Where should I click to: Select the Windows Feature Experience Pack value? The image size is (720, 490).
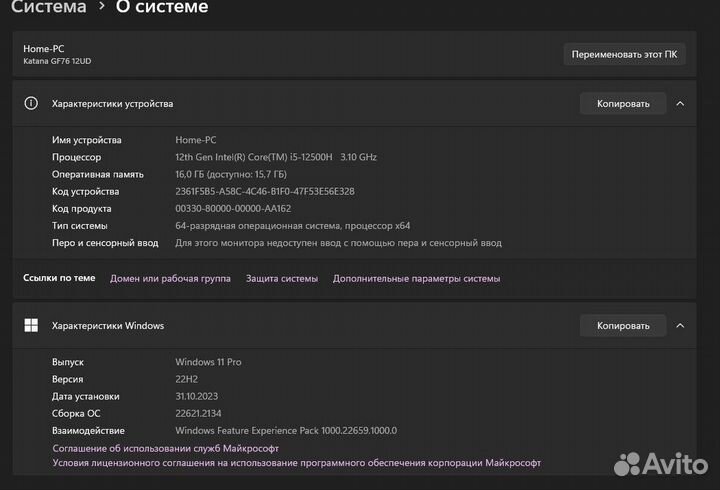(286, 431)
